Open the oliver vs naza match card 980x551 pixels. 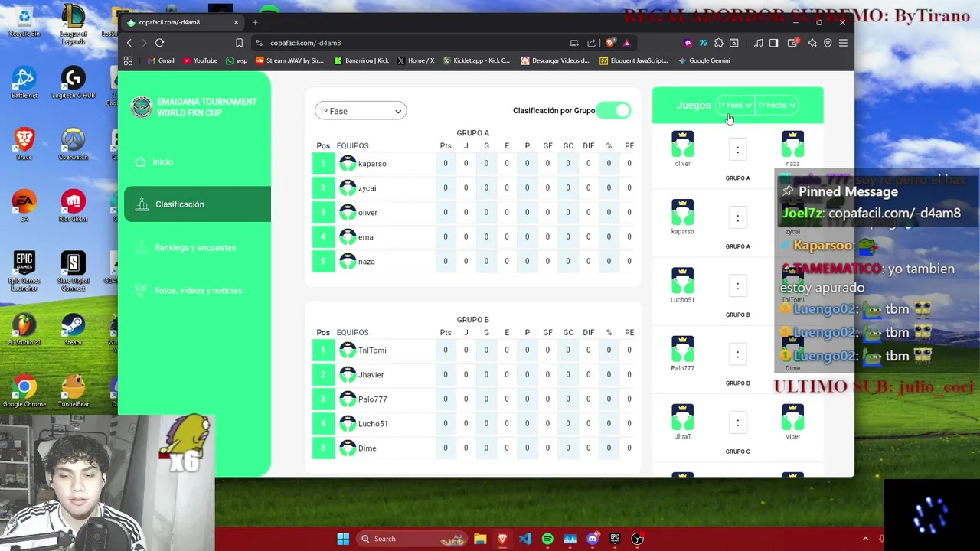pyautogui.click(x=737, y=157)
